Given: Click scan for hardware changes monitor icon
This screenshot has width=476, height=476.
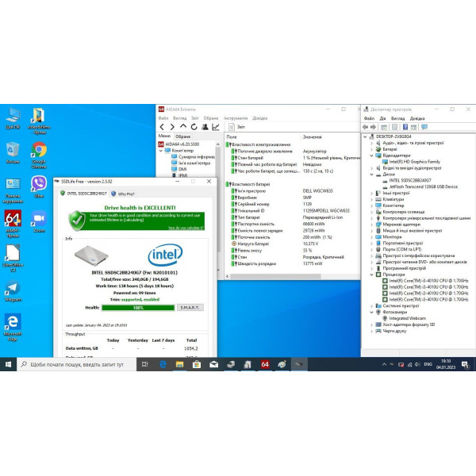Looking at the screenshot, I should pyautogui.click(x=424, y=127).
